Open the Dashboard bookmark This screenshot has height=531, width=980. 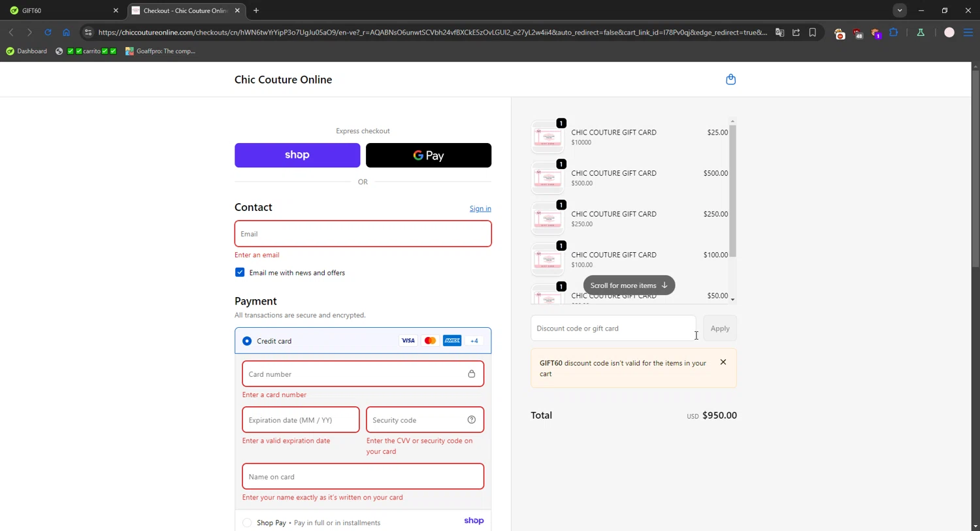click(x=27, y=51)
